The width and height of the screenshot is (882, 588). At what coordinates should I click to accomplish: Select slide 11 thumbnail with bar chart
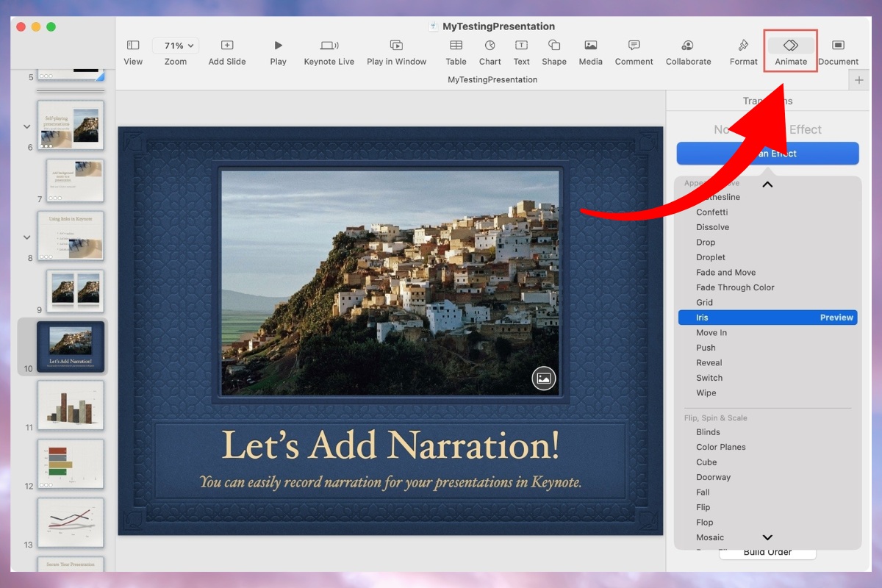(71, 405)
